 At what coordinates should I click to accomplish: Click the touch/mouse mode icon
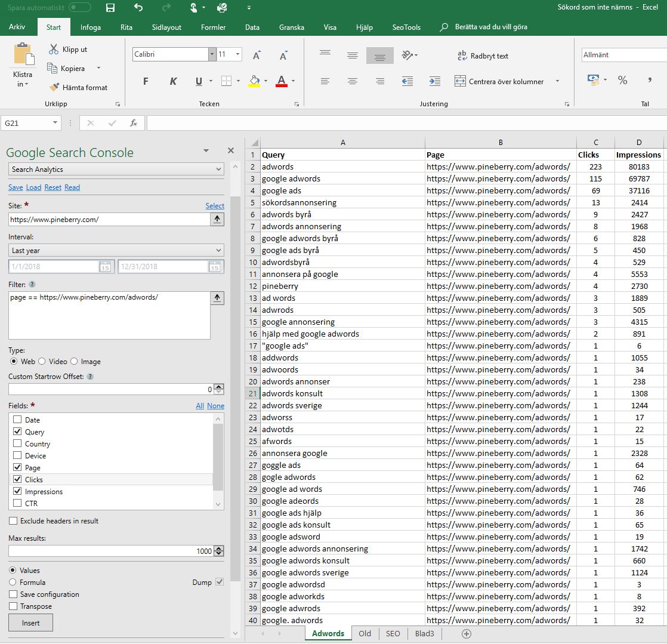click(193, 7)
